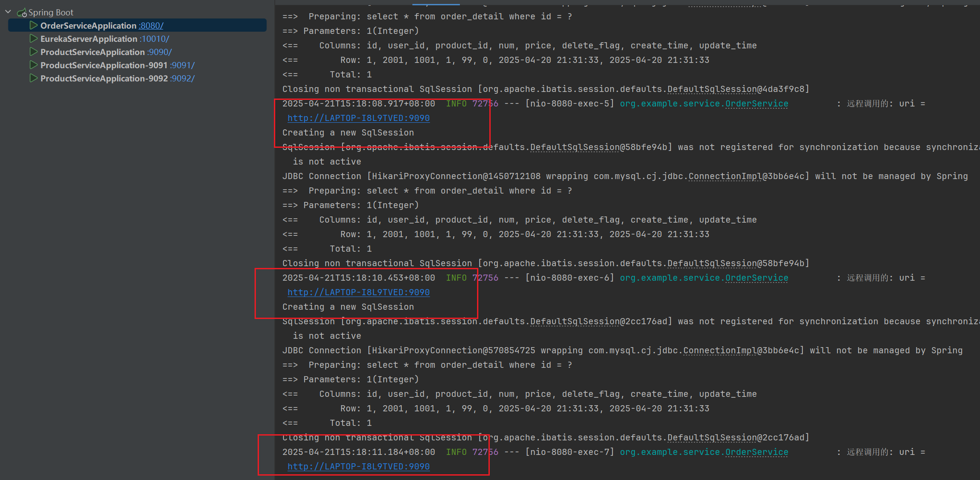Open the :8080/ port link
980x480 pixels.
click(151, 26)
